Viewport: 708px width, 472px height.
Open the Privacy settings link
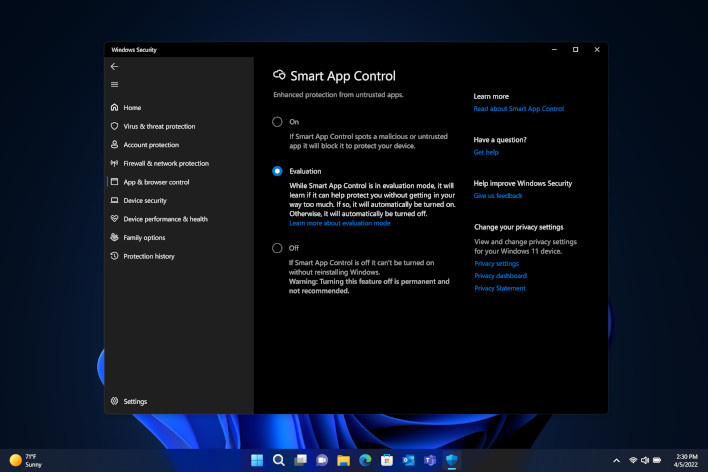point(496,263)
